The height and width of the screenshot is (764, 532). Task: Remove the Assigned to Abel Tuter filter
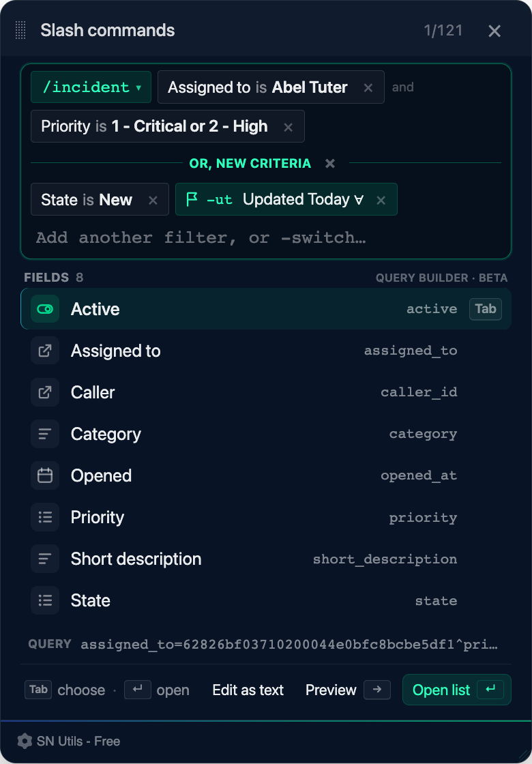coord(368,88)
